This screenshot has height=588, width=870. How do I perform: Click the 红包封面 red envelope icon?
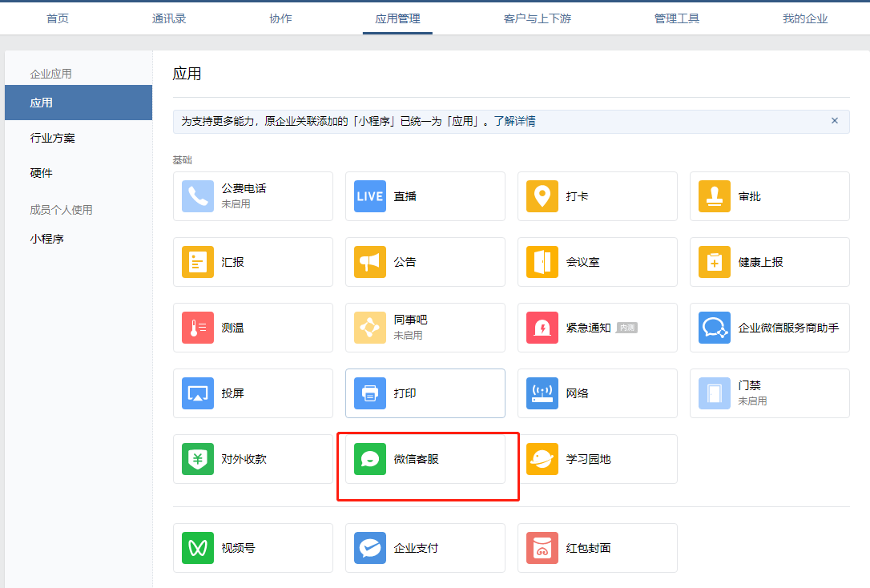point(542,548)
